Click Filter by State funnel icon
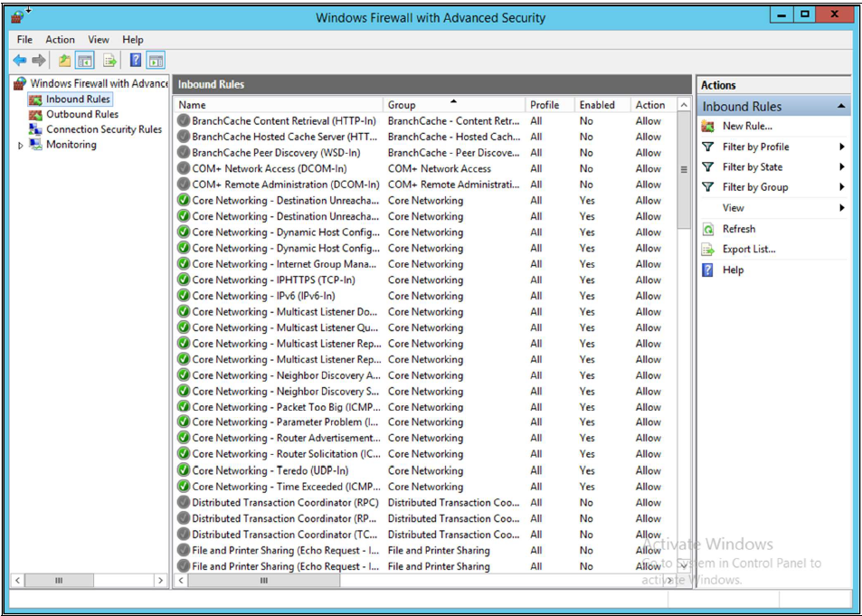 coord(708,166)
